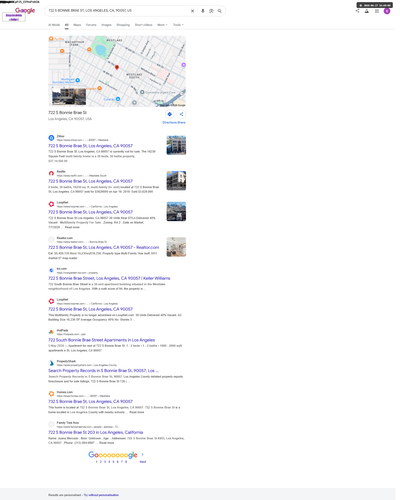Open the Keller Williams result title link

click(x=109, y=278)
